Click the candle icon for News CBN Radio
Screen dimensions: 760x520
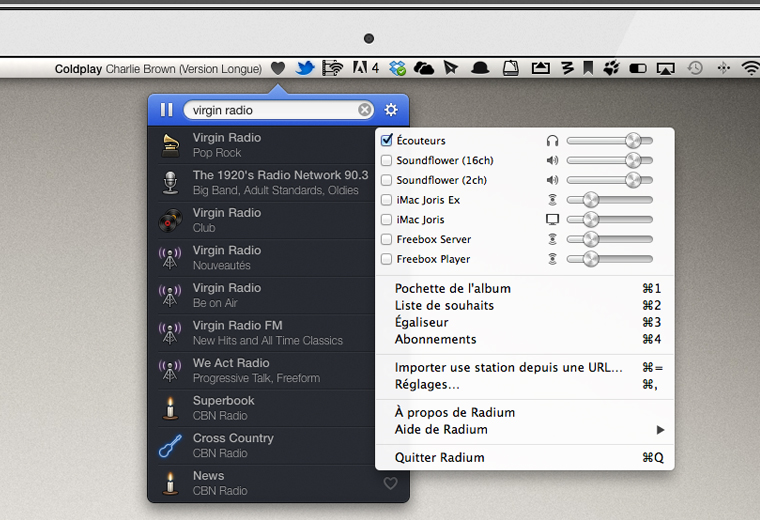pos(170,483)
